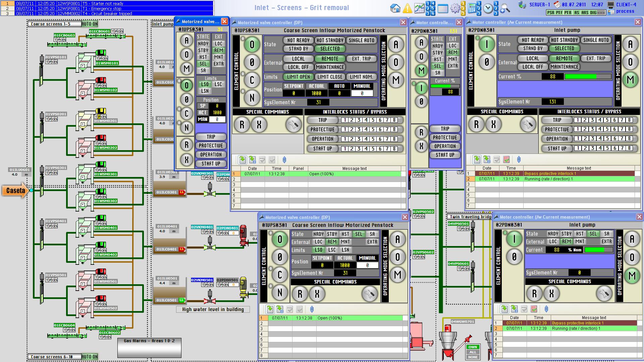Select Manual mode M in Inlet pump controller

pos(630,80)
